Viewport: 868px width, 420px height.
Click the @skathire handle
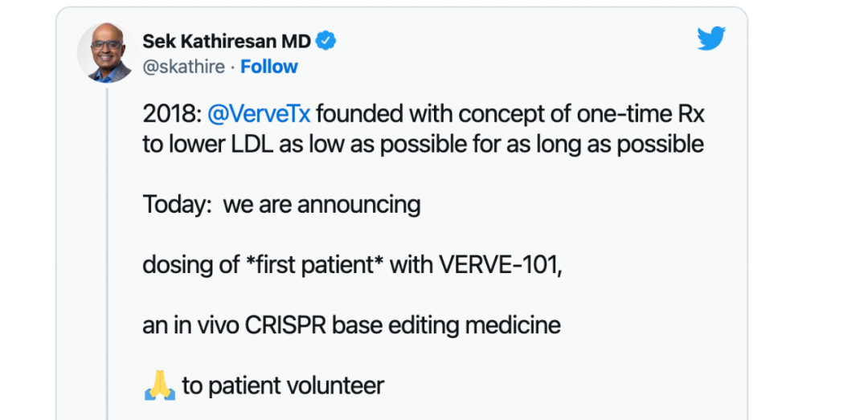pos(183,67)
